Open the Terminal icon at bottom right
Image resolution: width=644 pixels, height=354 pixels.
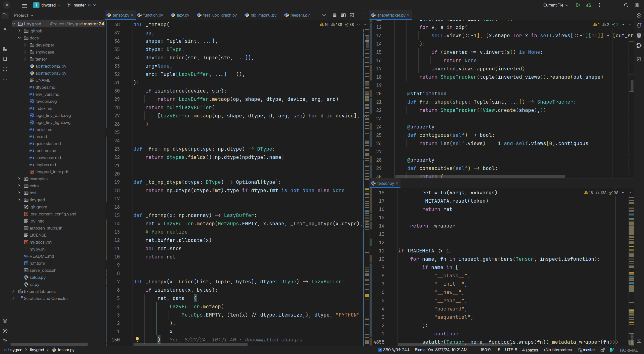[x=639, y=341]
